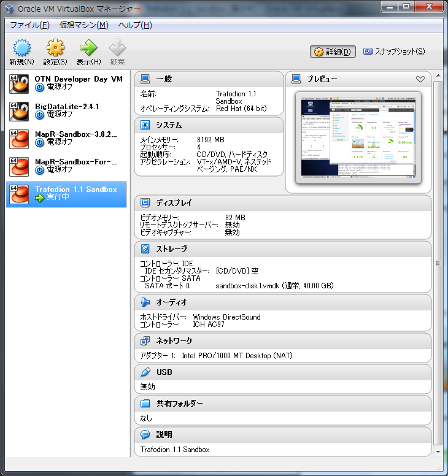The image size is (448, 476).
Task: Click the ストレージ storage disk icon
Action: pos(145,249)
